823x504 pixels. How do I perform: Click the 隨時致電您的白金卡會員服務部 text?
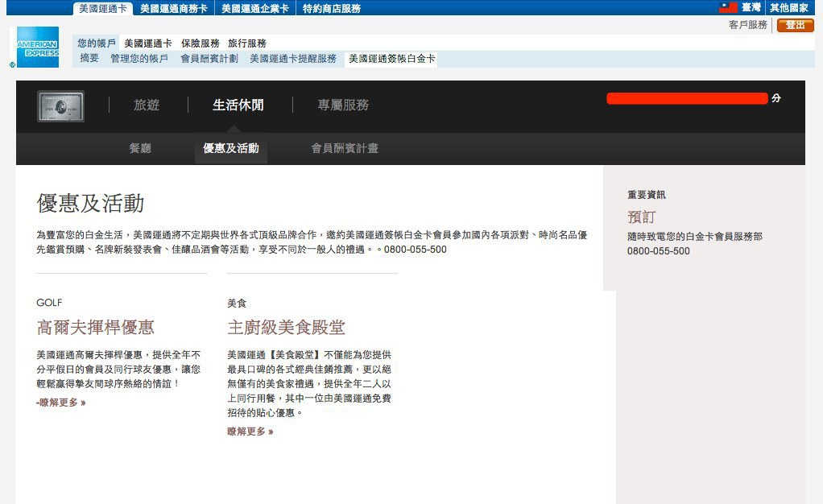point(695,236)
